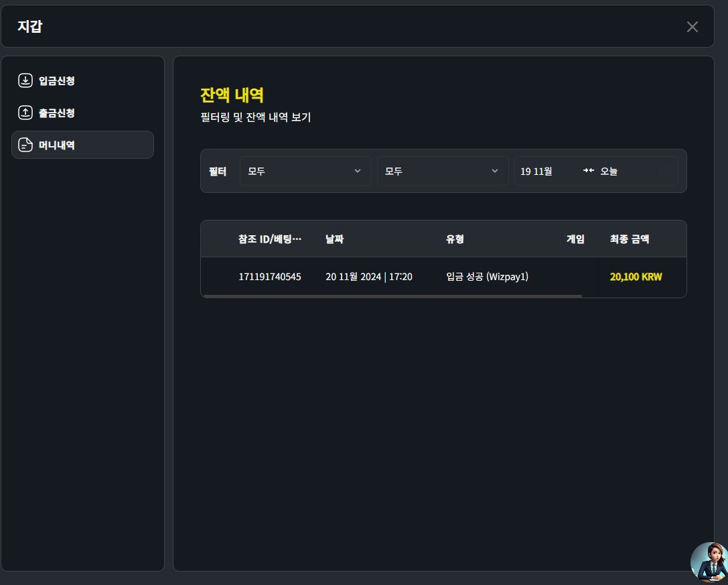
Task: Click the chevron of the first 모두 dropdown
Action: click(358, 171)
